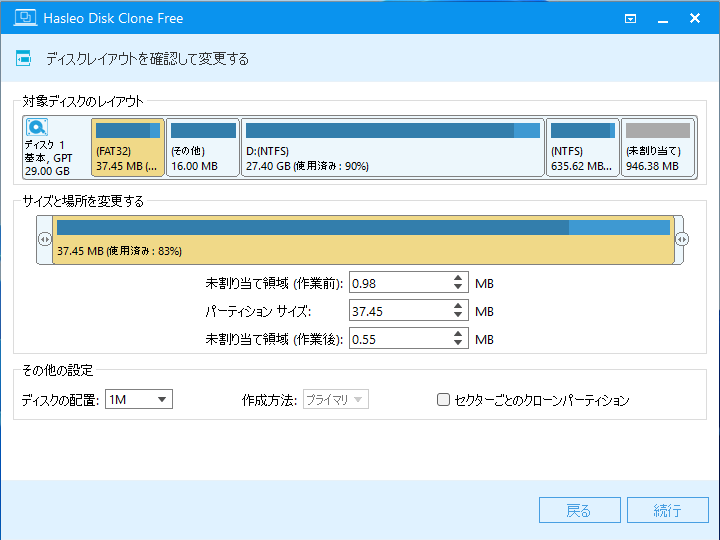Select the (NTFS) 635.62 MB partition
Screen dimensions: 720x540
tap(582, 147)
